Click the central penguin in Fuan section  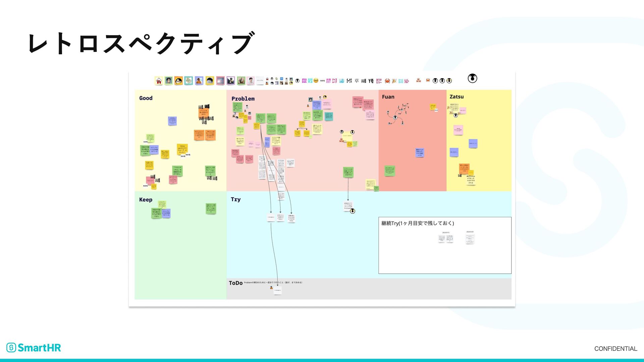point(395,117)
